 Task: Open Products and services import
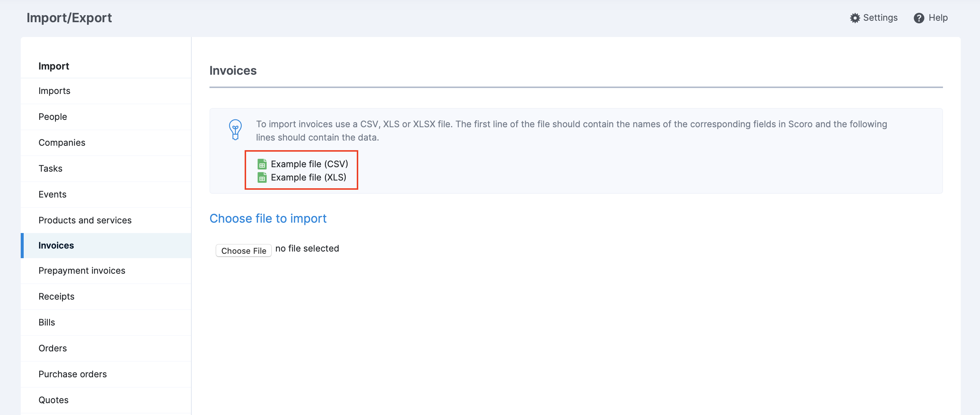click(x=106, y=220)
